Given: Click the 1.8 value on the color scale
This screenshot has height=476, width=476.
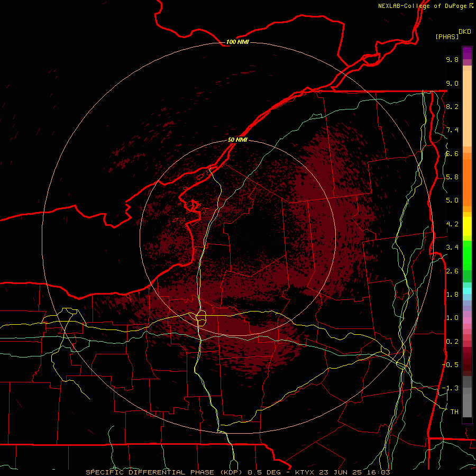Looking at the screenshot, I should click(x=452, y=295).
